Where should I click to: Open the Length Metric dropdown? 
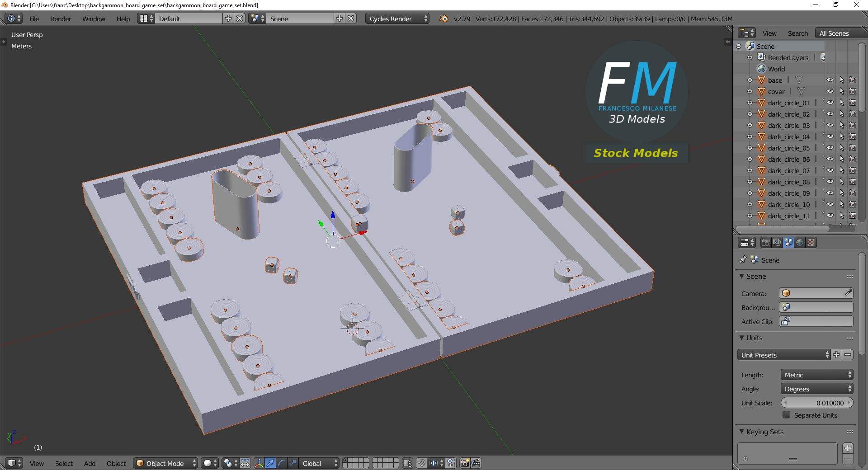817,375
